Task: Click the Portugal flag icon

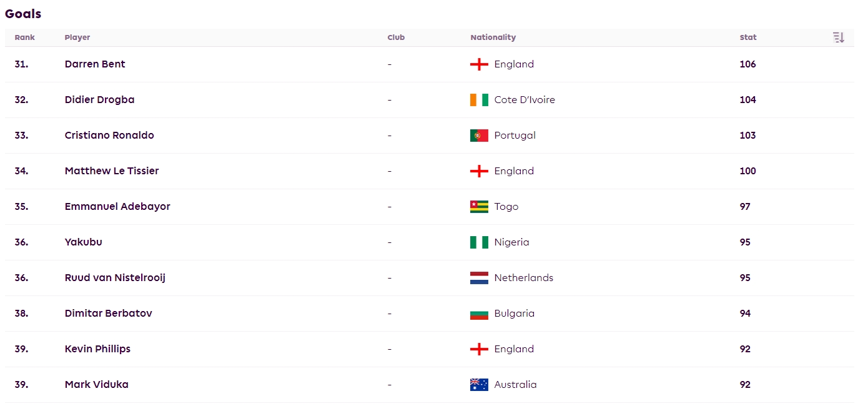Action: pos(479,136)
